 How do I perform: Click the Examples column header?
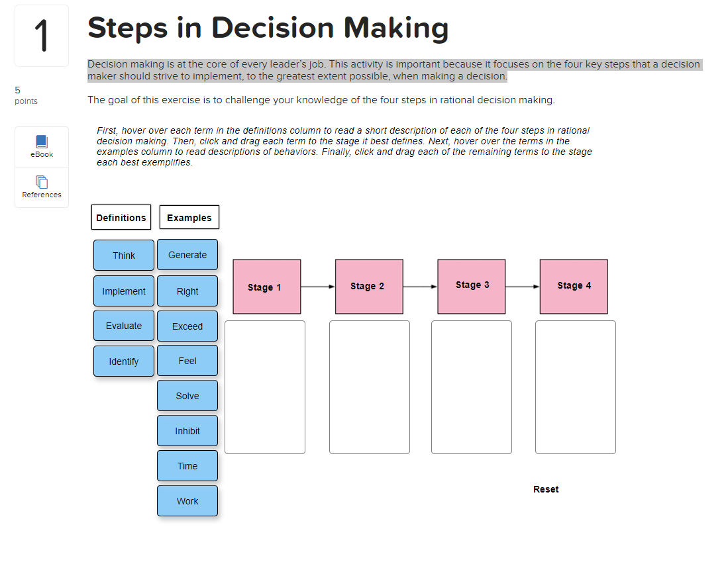tap(189, 217)
